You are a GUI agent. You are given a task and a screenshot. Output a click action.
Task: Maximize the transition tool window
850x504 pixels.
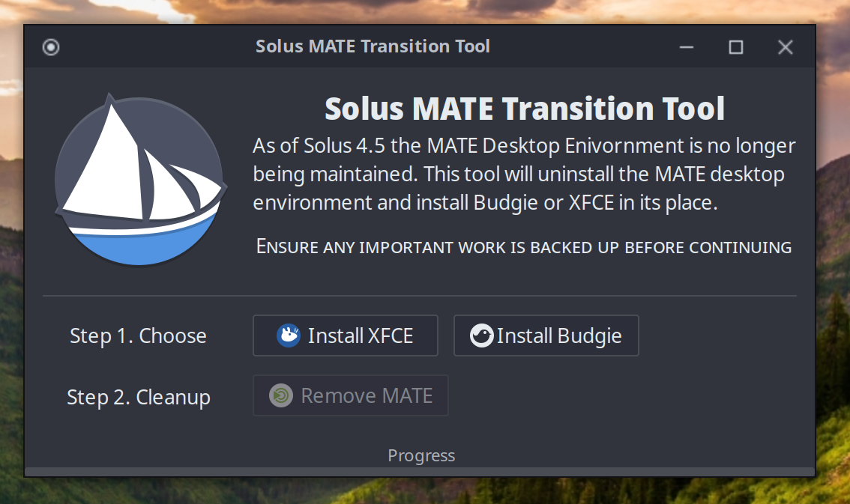click(735, 46)
